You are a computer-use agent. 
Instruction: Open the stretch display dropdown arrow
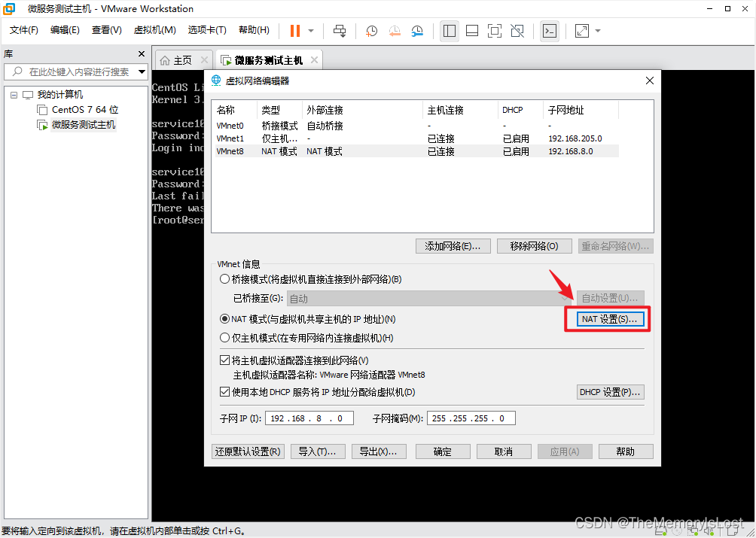coord(598,31)
